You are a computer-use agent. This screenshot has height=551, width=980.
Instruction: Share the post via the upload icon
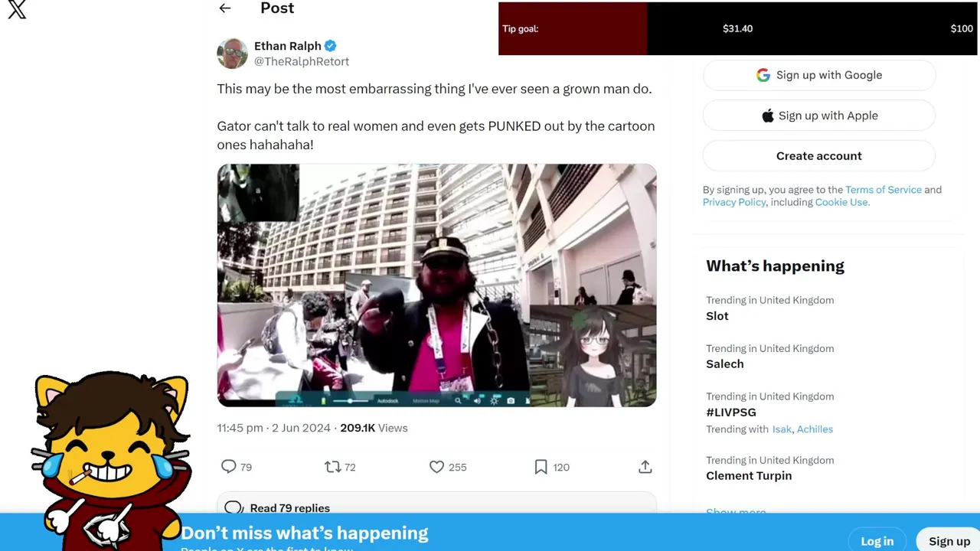[645, 467]
